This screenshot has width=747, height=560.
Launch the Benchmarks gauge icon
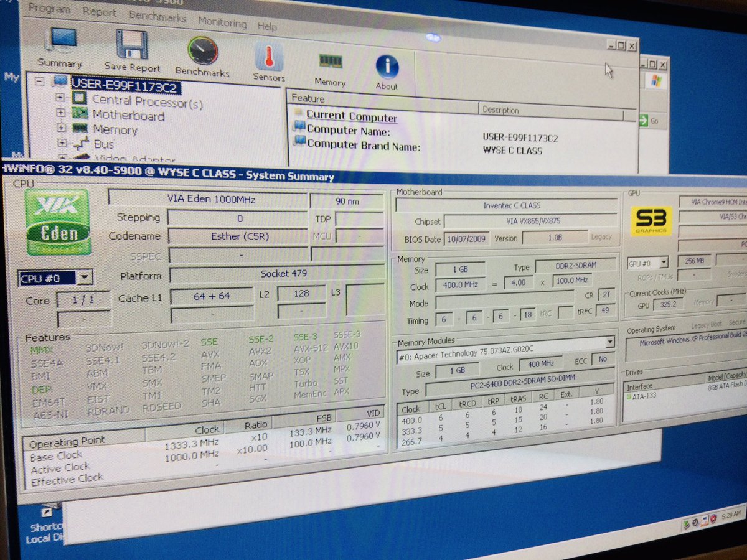pos(203,51)
